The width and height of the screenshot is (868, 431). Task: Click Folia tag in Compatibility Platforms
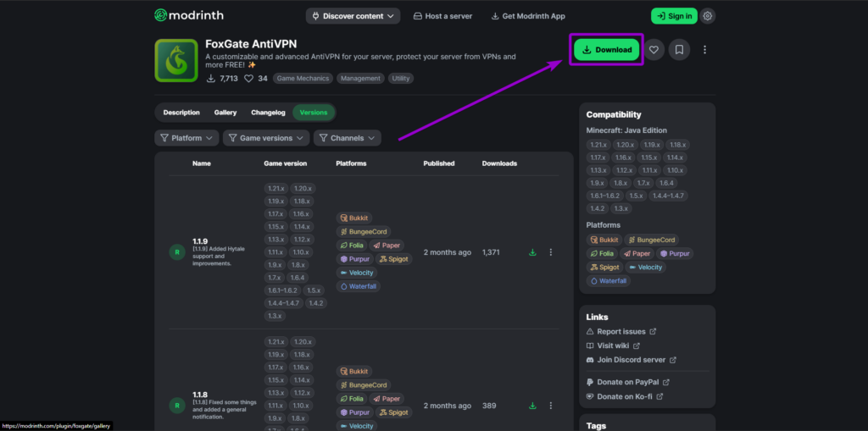[x=602, y=254]
